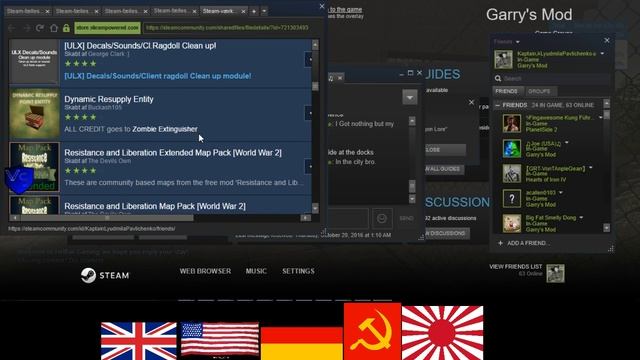Screen dimensions: 640x360
Task: Follow blue ULX Client ragdoll module link
Action: pyautogui.click(x=158, y=76)
